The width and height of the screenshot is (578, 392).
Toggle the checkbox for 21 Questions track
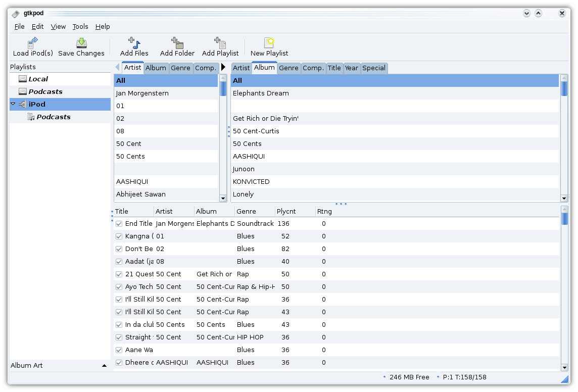pyautogui.click(x=119, y=274)
